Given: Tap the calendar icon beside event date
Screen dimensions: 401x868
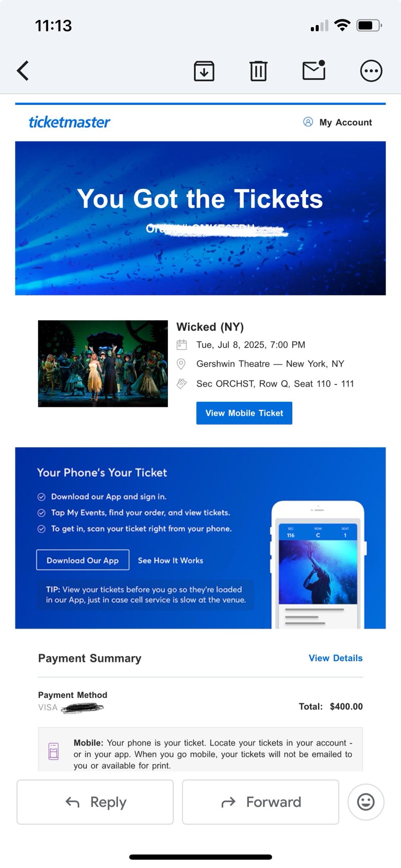Looking at the screenshot, I should (181, 345).
